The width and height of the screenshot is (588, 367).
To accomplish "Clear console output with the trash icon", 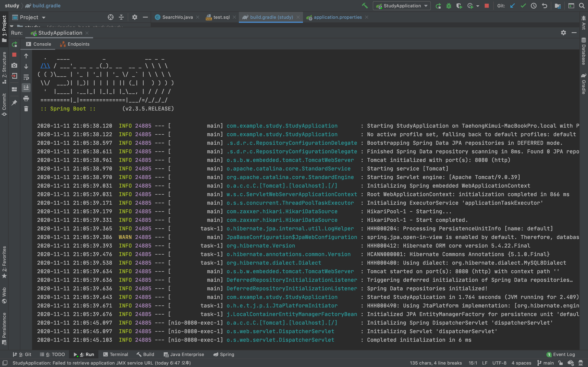I will tap(26, 109).
